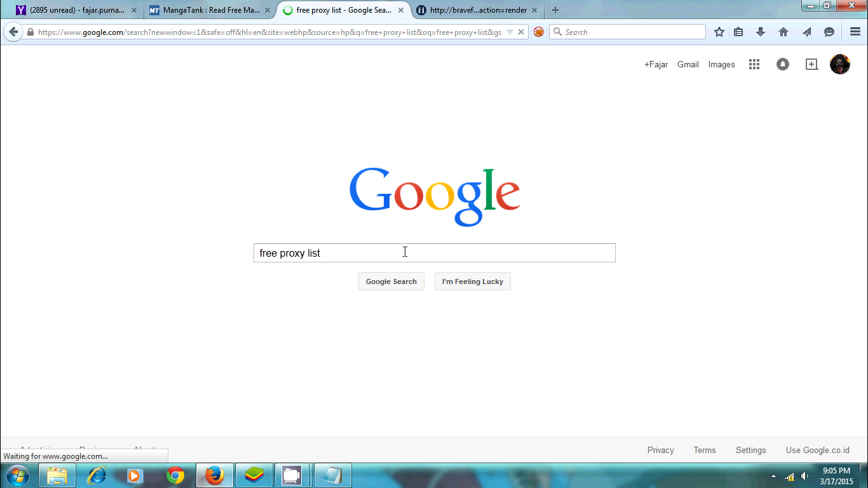Screen dimensions: 868x488
Task: Open the taskbar clock showing 9:05 PM
Action: click(836, 476)
